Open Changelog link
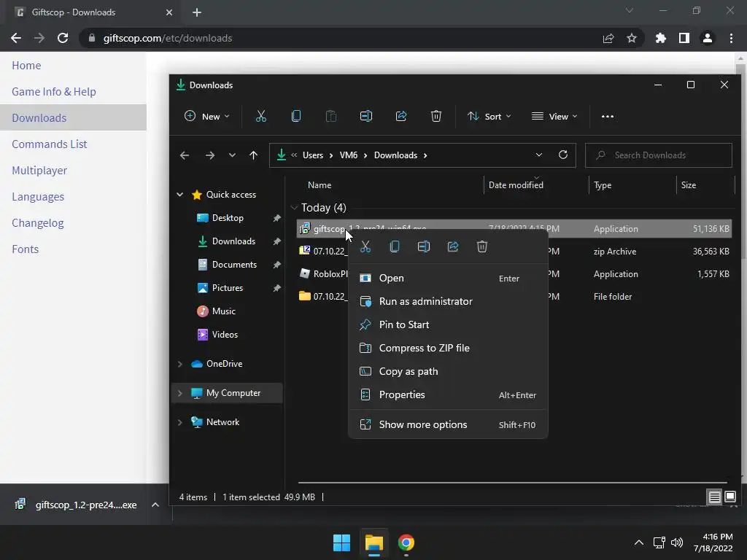 [x=38, y=223]
